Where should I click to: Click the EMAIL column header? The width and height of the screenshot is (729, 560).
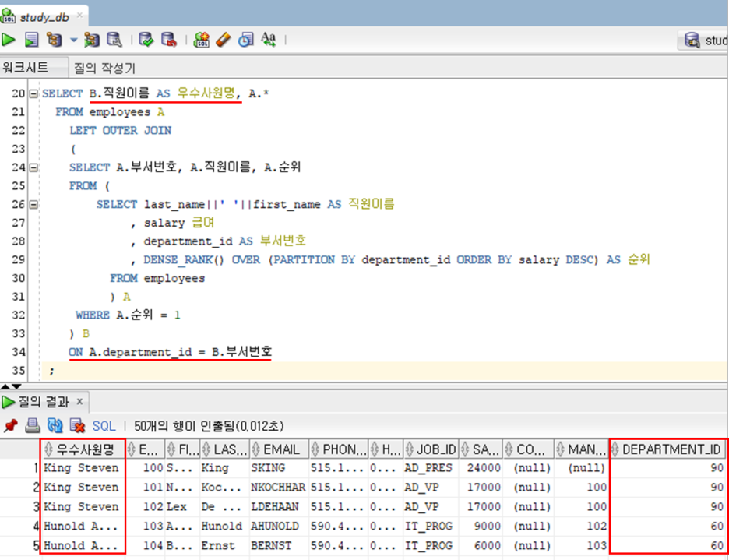click(280, 449)
